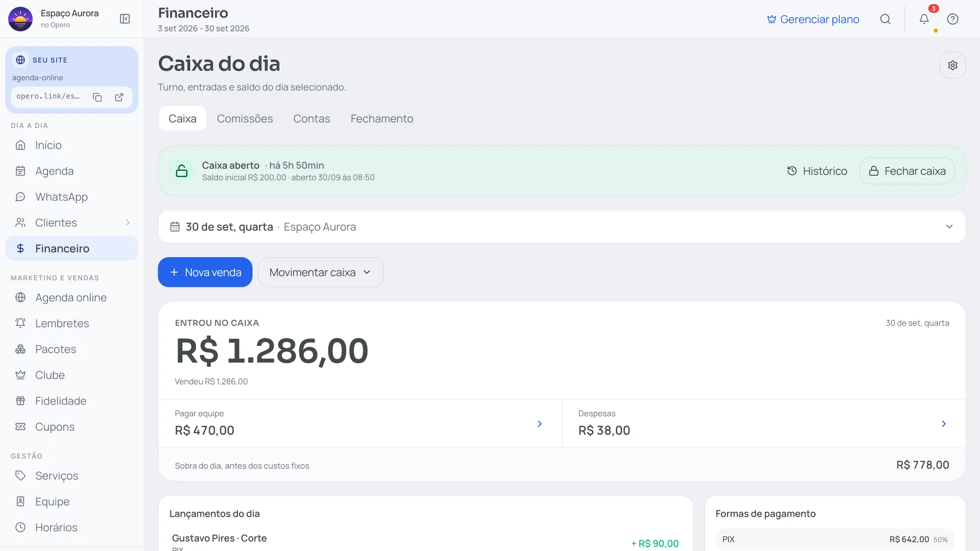Collapse the sidebar panel icon
980x551 pixels.
click(125, 19)
